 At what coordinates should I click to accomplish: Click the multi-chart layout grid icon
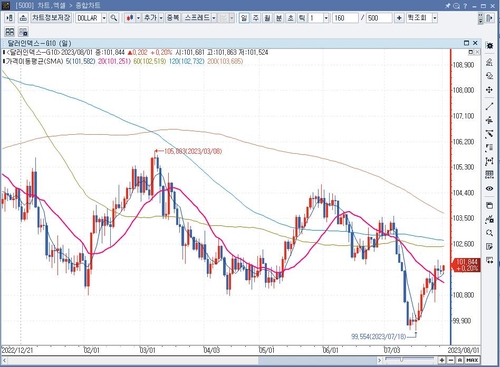10,32
